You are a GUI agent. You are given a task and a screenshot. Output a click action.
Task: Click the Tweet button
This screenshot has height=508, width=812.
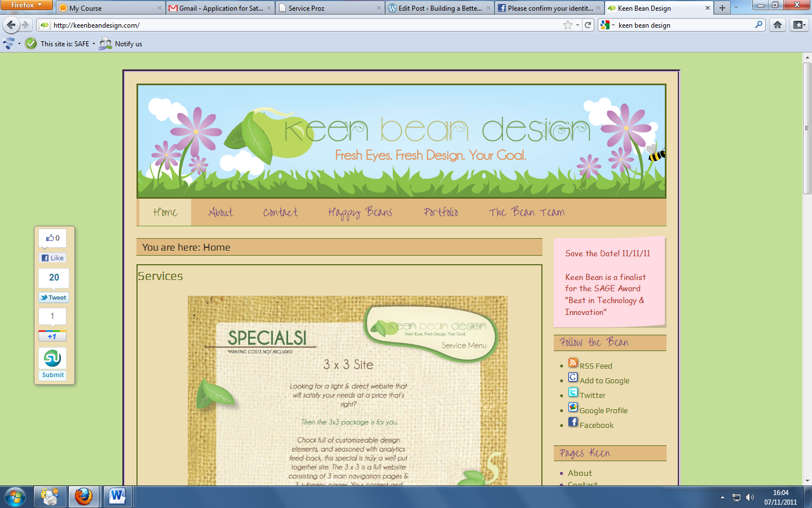54,297
